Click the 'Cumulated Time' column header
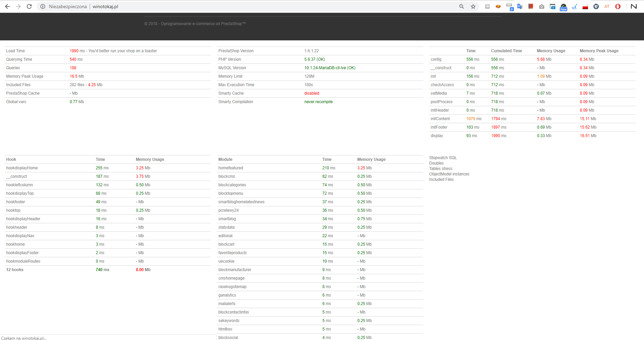The height and width of the screenshot is (340, 644). point(506,51)
